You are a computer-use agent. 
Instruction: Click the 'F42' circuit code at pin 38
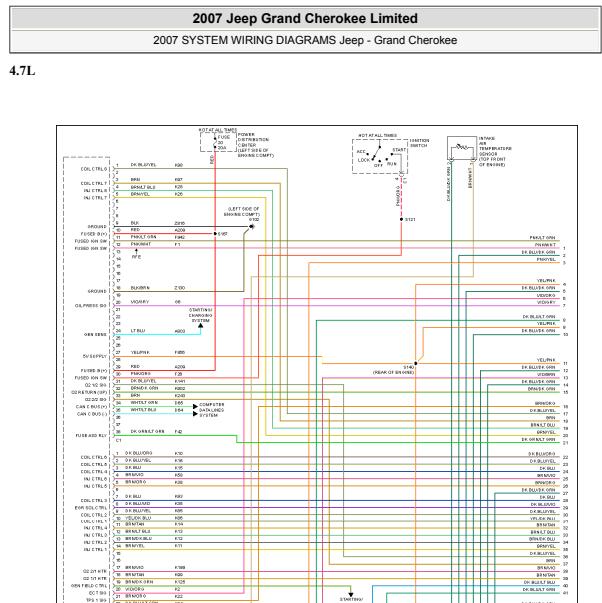178,432
